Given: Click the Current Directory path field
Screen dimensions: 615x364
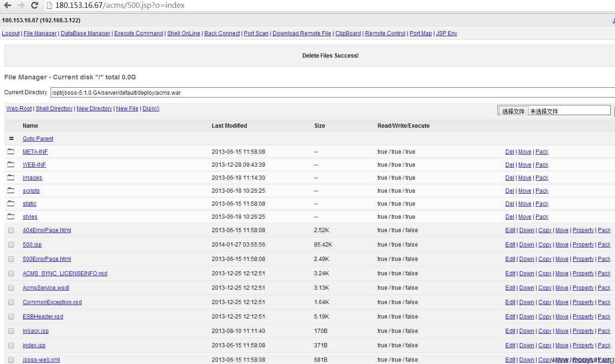Looking at the screenshot, I should (x=333, y=92).
